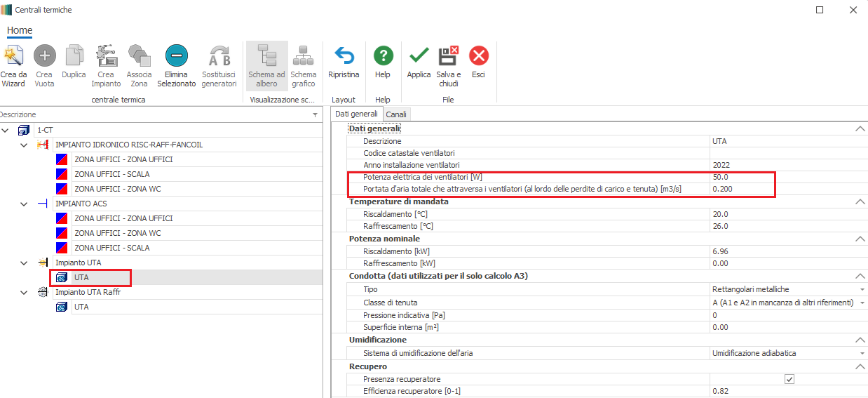The width and height of the screenshot is (868, 398).
Task: Collapse the Temperature di mandata section
Action: tap(860, 201)
